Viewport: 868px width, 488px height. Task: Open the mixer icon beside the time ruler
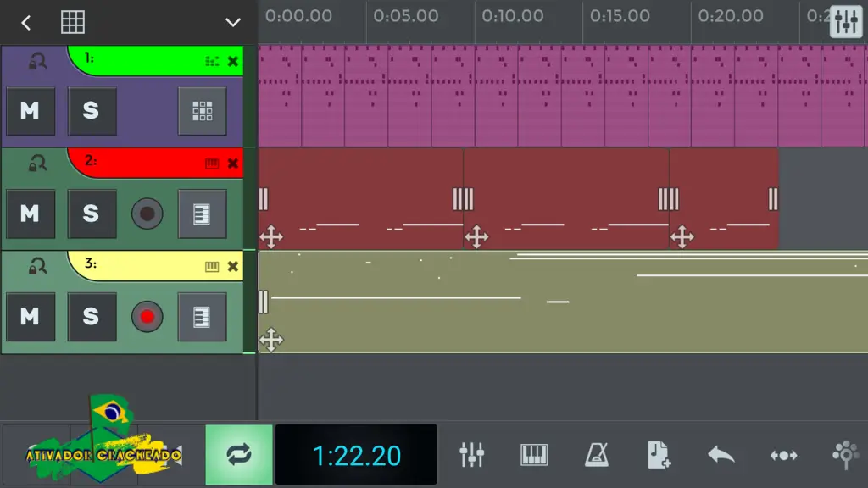(846, 21)
